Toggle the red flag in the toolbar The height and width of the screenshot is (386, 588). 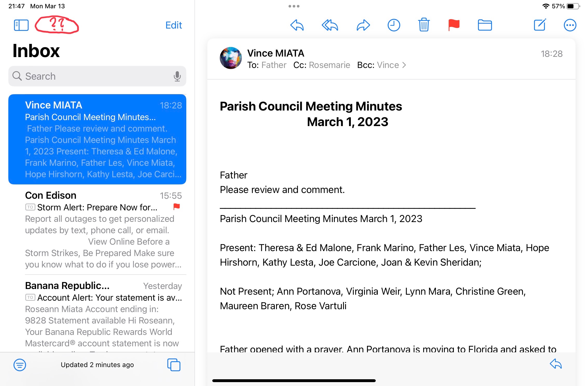pos(454,25)
